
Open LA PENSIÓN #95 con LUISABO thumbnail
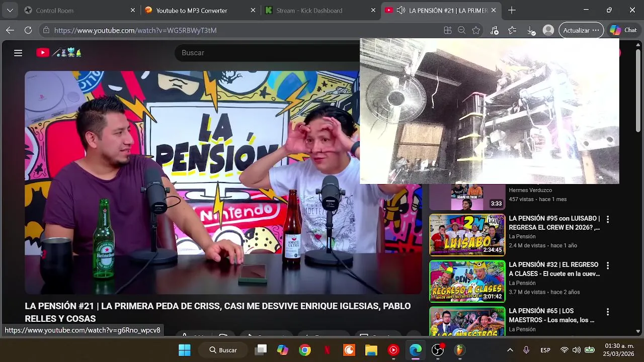[467, 235]
